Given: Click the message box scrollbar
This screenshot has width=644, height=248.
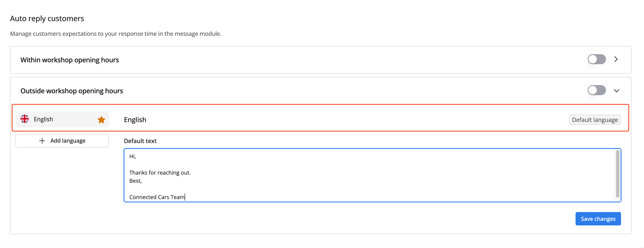Looking at the screenshot, I should pyautogui.click(x=617, y=174).
